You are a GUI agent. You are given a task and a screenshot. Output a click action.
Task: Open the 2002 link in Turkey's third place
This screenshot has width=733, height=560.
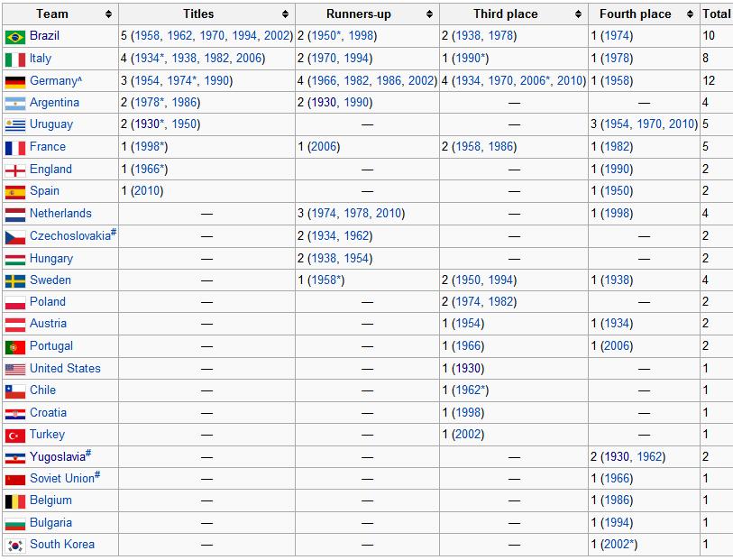pos(468,435)
